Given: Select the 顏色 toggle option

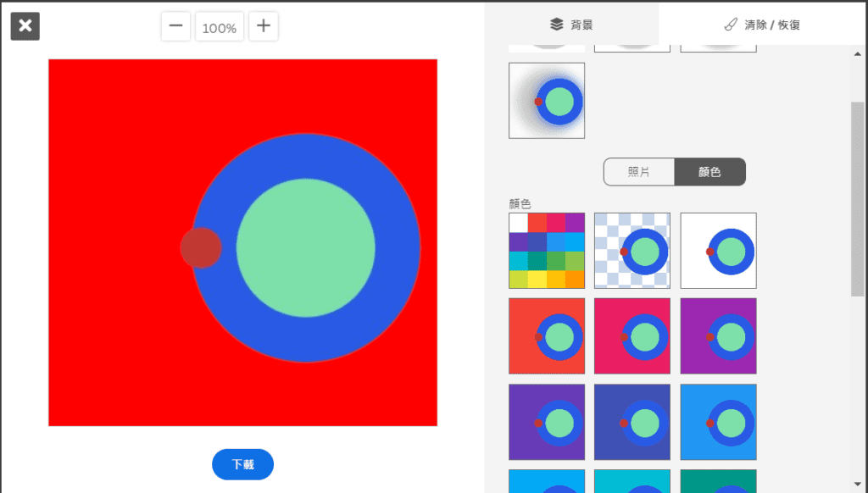Looking at the screenshot, I should click(709, 171).
